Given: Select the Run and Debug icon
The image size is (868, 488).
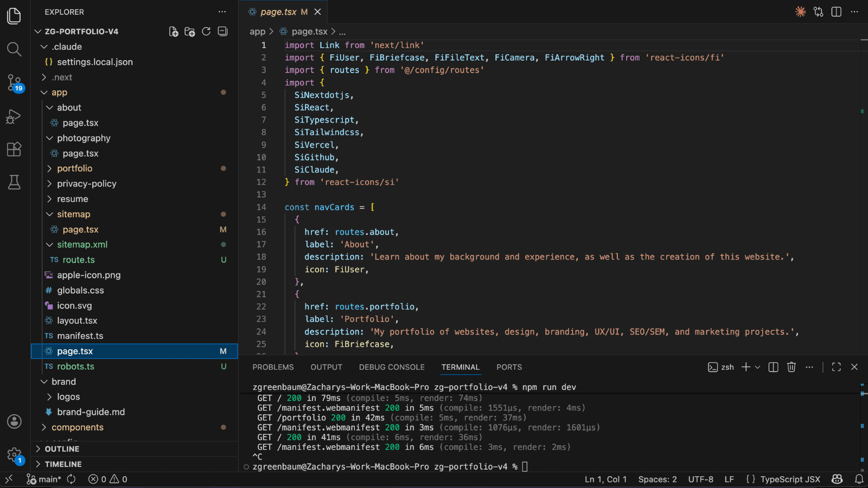Looking at the screenshot, I should pyautogui.click(x=14, y=116).
